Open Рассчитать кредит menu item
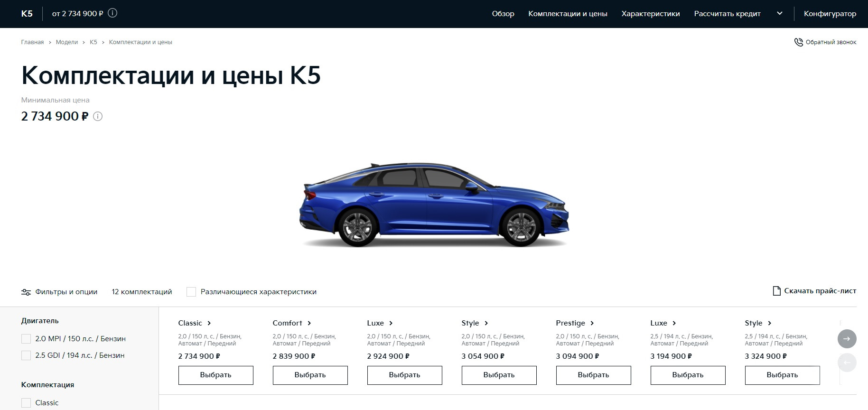The width and height of the screenshot is (868, 410). 727,14
